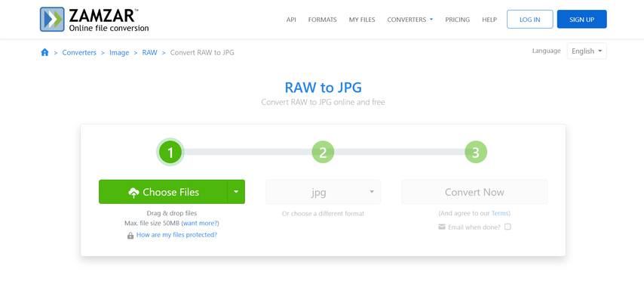644x281 pixels.
Task: Enable the Email when done checkbox
Action: click(508, 227)
